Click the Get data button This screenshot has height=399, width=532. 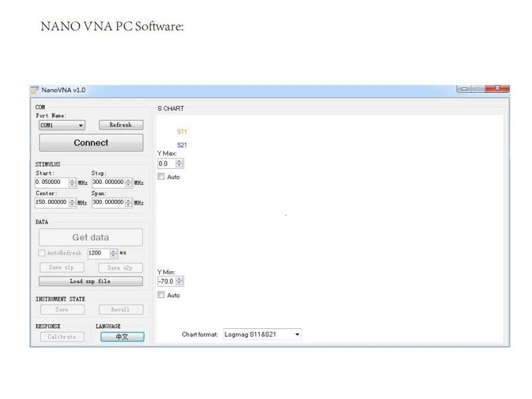pos(90,237)
